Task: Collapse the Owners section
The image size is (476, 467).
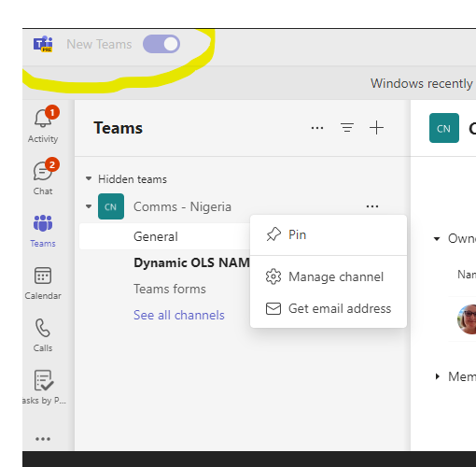Action: point(437,239)
